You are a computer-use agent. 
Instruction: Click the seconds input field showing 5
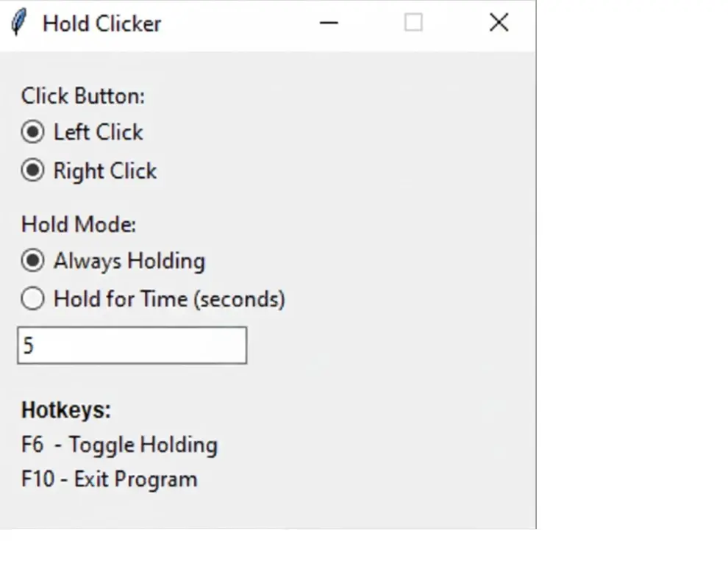coord(131,345)
